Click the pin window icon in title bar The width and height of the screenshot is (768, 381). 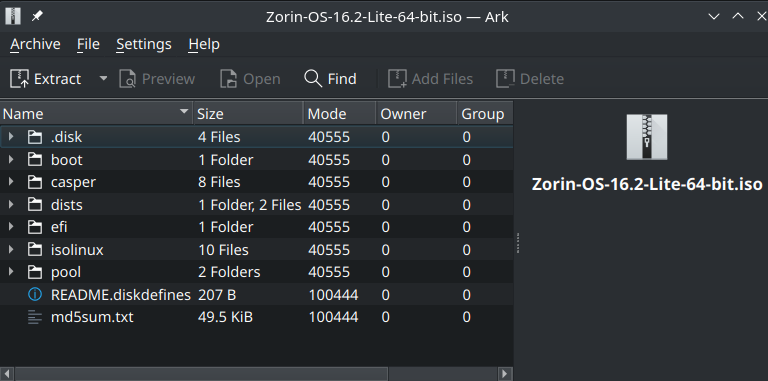37,16
